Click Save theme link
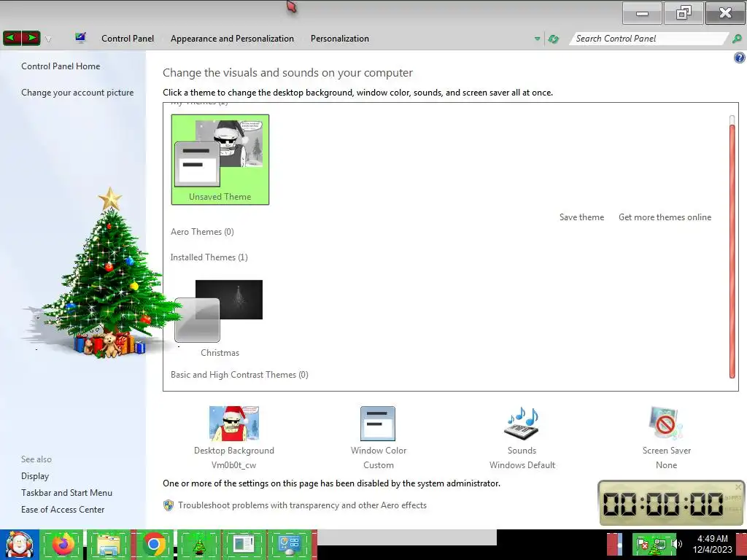 point(581,217)
